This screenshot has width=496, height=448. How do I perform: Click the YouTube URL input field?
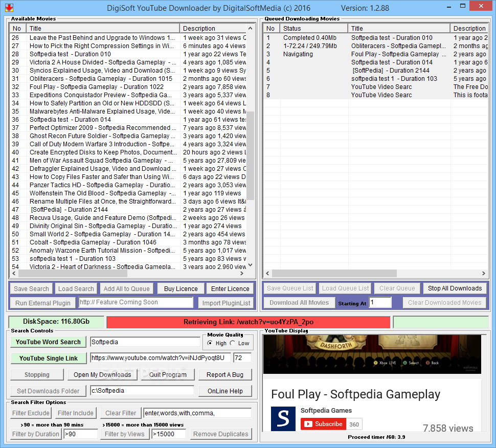tap(161, 358)
